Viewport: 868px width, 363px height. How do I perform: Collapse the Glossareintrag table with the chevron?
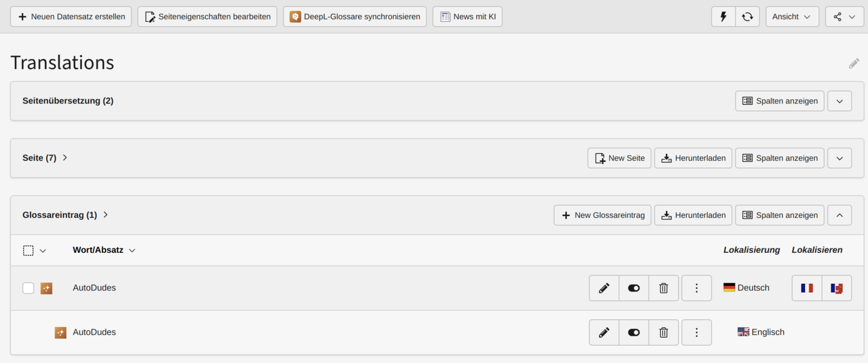click(x=839, y=215)
